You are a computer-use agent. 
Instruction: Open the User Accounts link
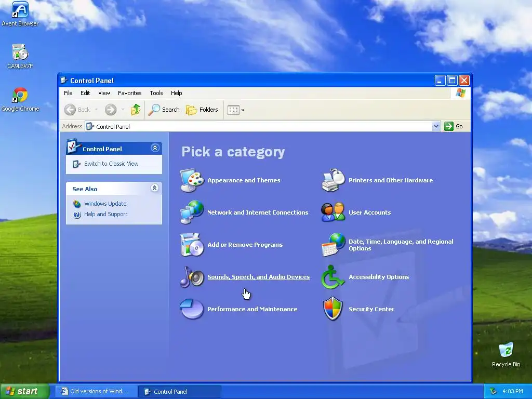coord(370,212)
